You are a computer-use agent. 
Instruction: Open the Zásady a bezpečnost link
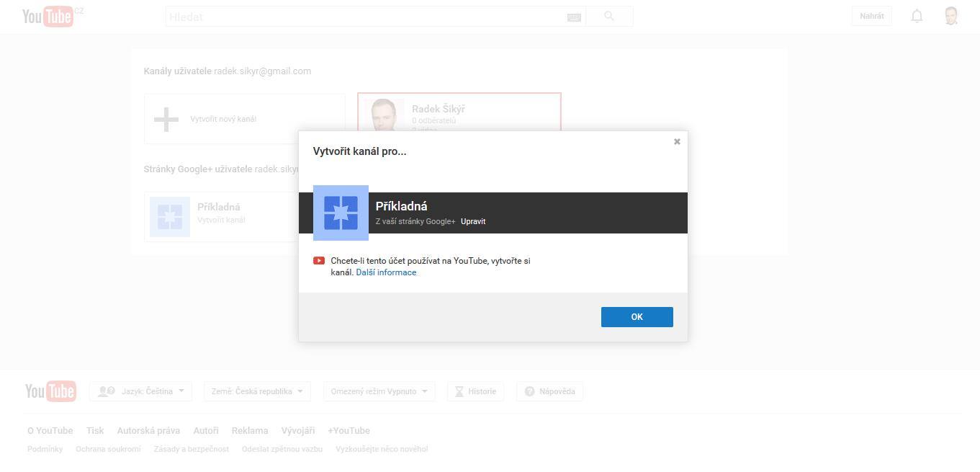(191, 449)
